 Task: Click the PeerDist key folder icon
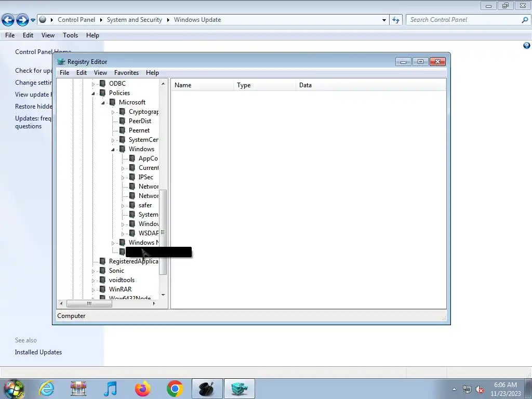coord(122,121)
